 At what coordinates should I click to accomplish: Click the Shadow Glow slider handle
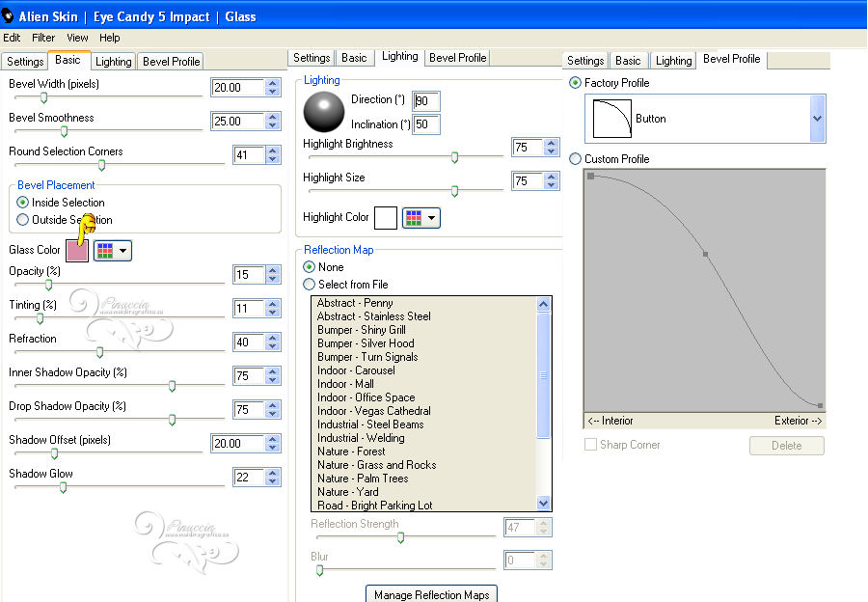tap(63, 487)
